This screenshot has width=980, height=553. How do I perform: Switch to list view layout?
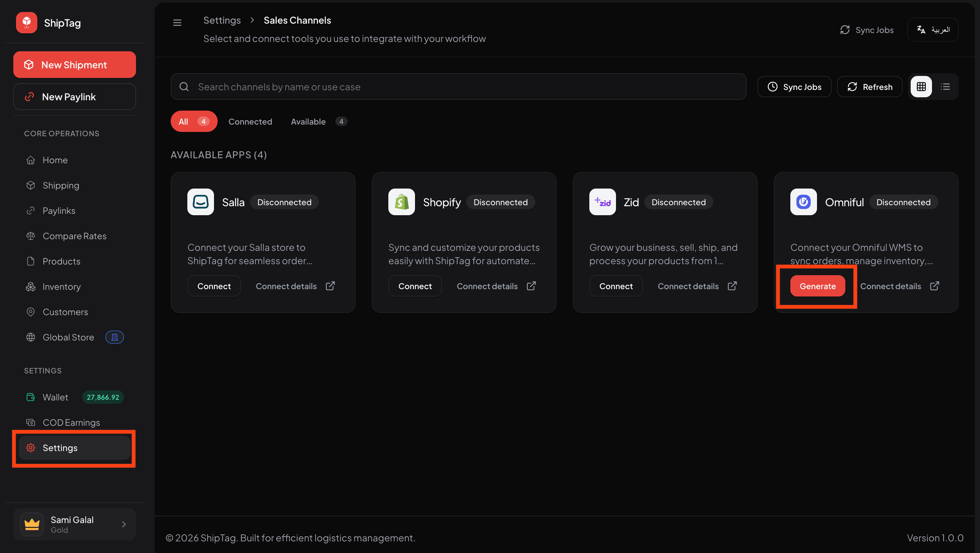pyautogui.click(x=945, y=87)
